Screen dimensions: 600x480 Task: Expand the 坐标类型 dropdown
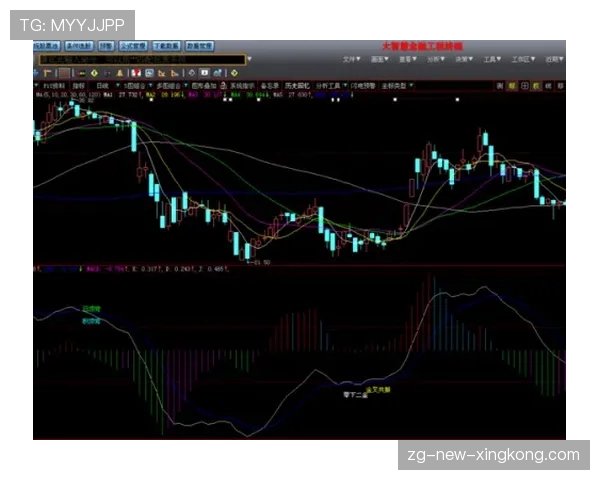(411, 86)
